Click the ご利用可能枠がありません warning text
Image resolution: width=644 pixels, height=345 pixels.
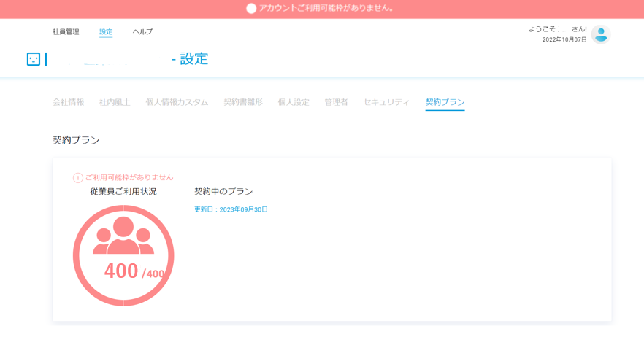pyautogui.click(x=129, y=178)
